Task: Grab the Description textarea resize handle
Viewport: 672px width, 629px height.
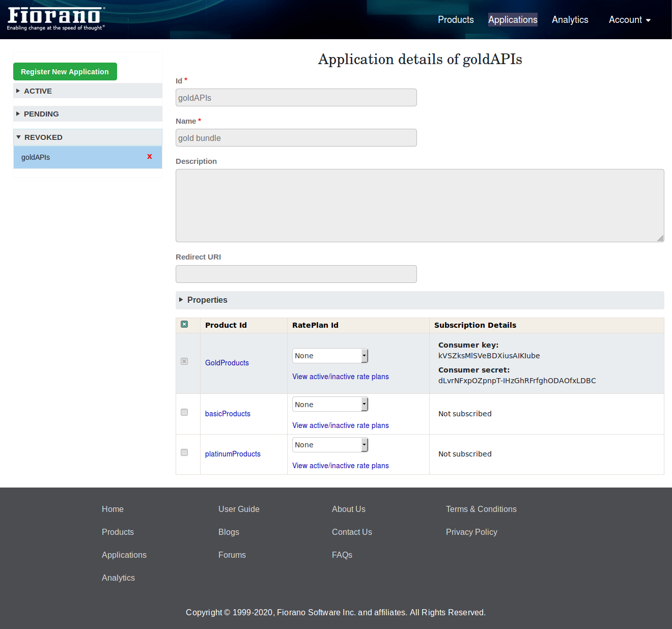Action: (660, 238)
